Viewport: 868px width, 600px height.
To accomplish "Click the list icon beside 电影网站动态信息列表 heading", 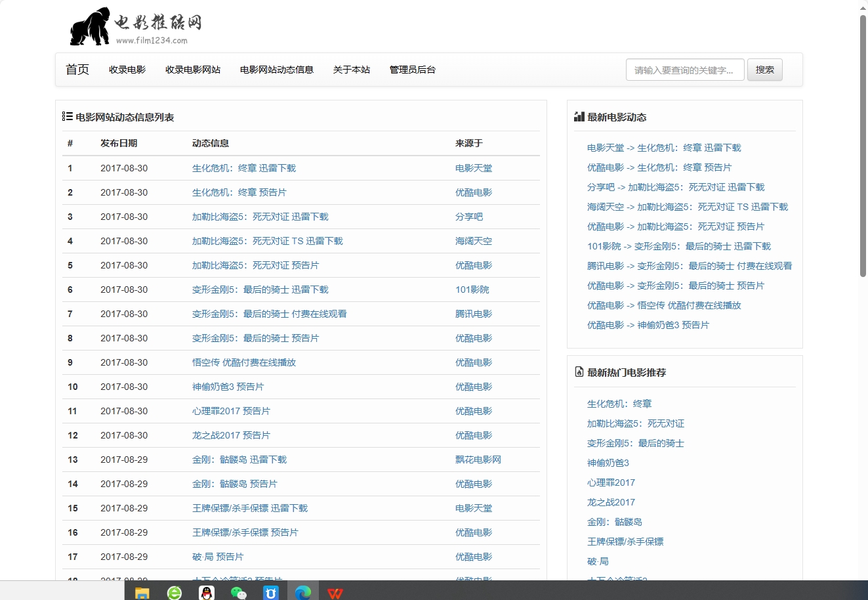I will point(66,117).
